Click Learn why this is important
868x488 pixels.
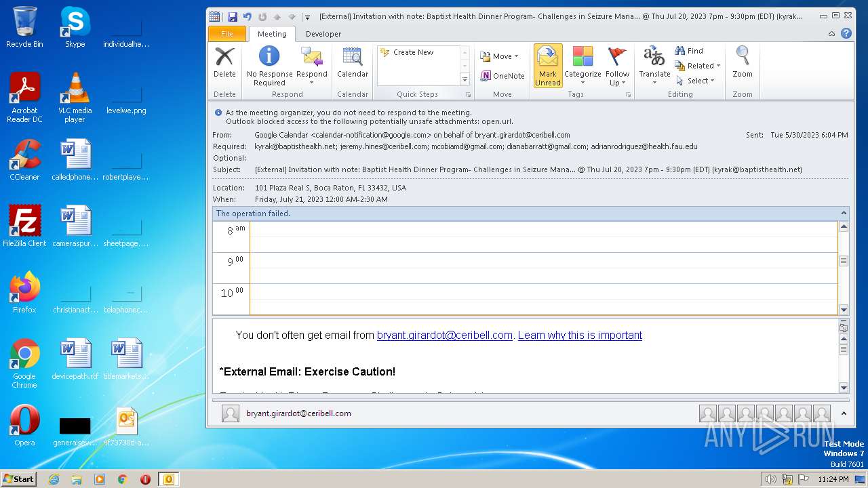[x=580, y=335]
